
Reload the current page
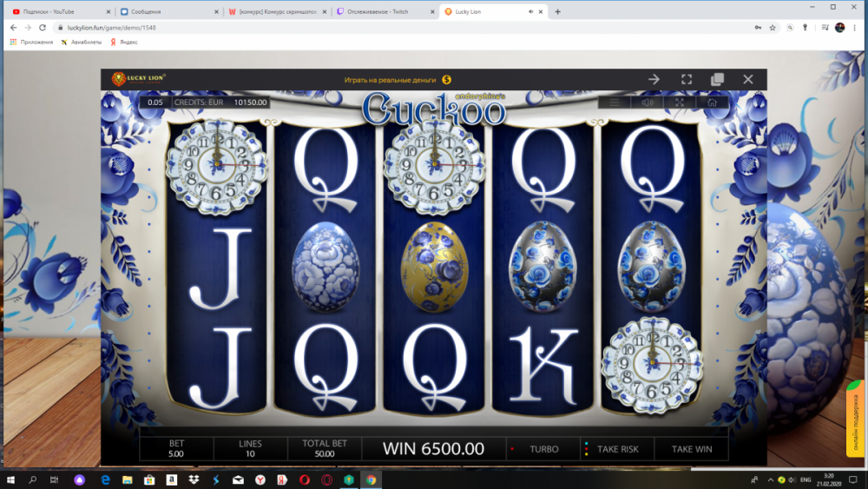pyautogui.click(x=43, y=27)
